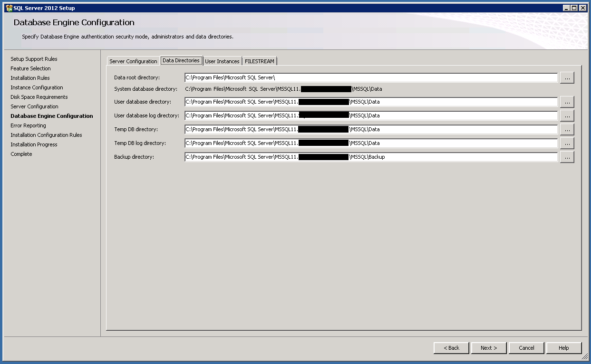This screenshot has height=364, width=591.
Task: Click Setup Support Rules step
Action: point(34,59)
